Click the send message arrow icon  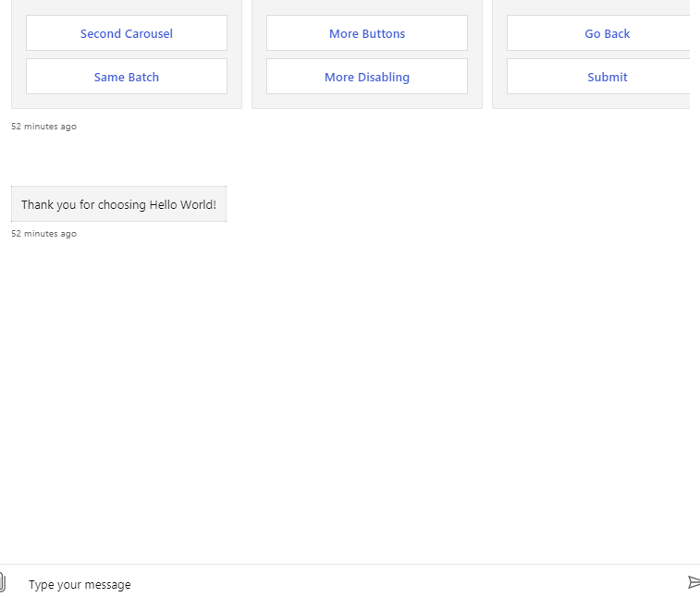[694, 582]
